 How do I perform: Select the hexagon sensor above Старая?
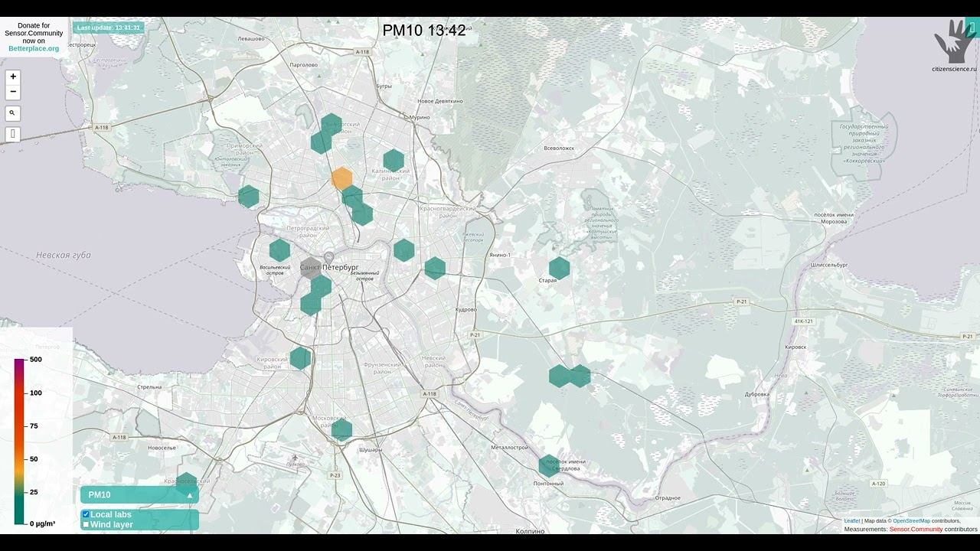[x=560, y=268]
